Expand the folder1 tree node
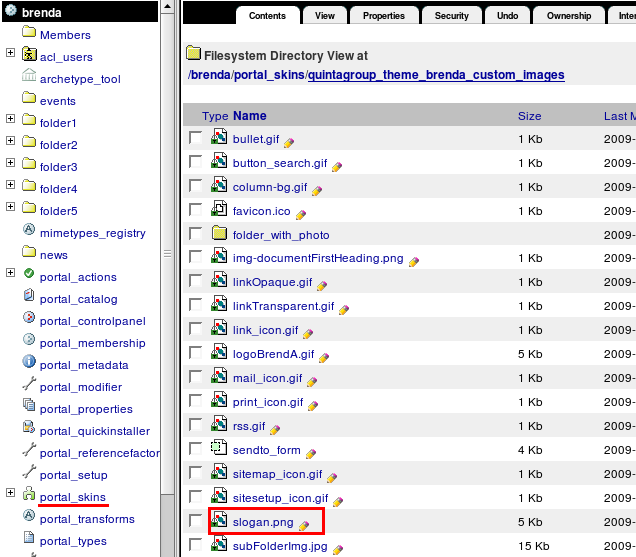The image size is (636, 557). (x=10, y=123)
